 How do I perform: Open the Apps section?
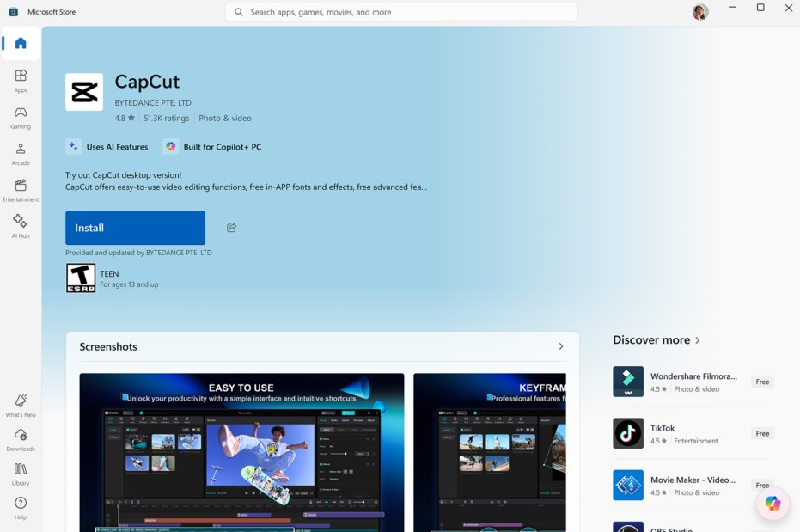point(21,81)
